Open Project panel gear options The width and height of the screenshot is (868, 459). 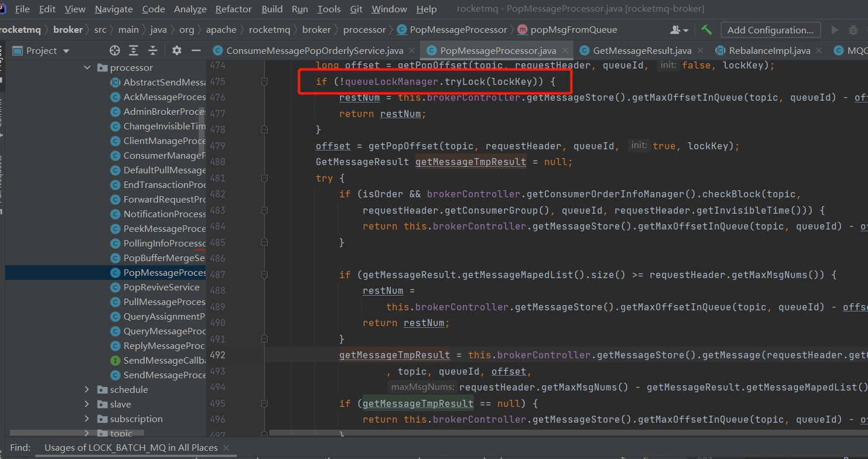(x=177, y=50)
